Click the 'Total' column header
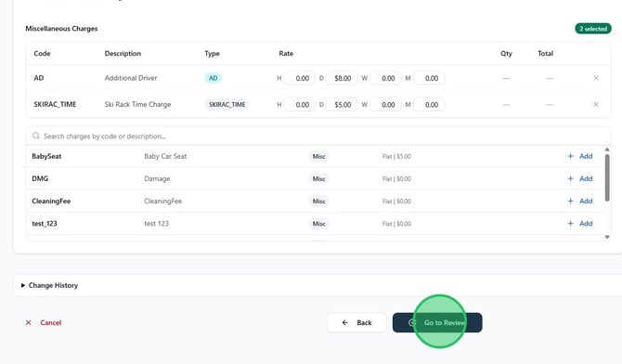This screenshot has width=622, height=364. [x=546, y=53]
